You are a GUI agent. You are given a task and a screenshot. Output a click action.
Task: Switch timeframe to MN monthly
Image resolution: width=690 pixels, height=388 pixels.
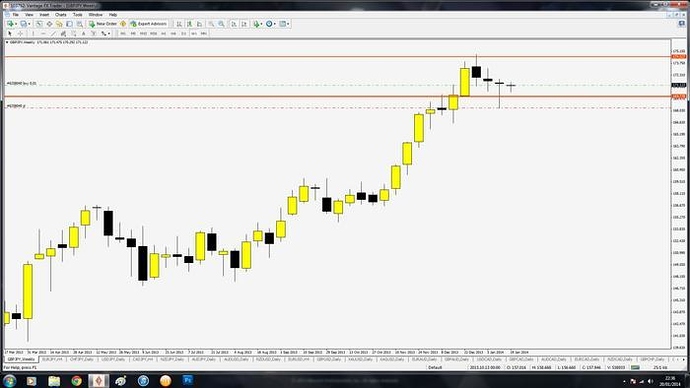(x=204, y=33)
